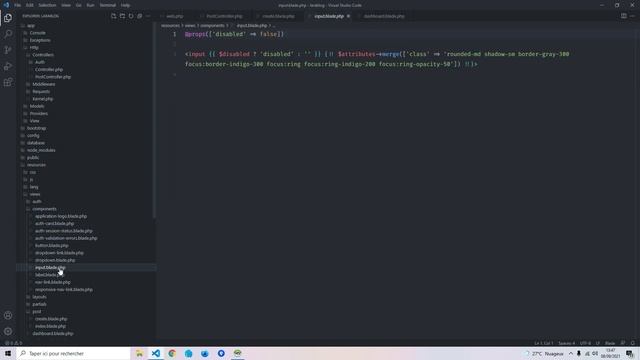Open the File menu
This screenshot has width=640, height=360.
click(18, 5)
